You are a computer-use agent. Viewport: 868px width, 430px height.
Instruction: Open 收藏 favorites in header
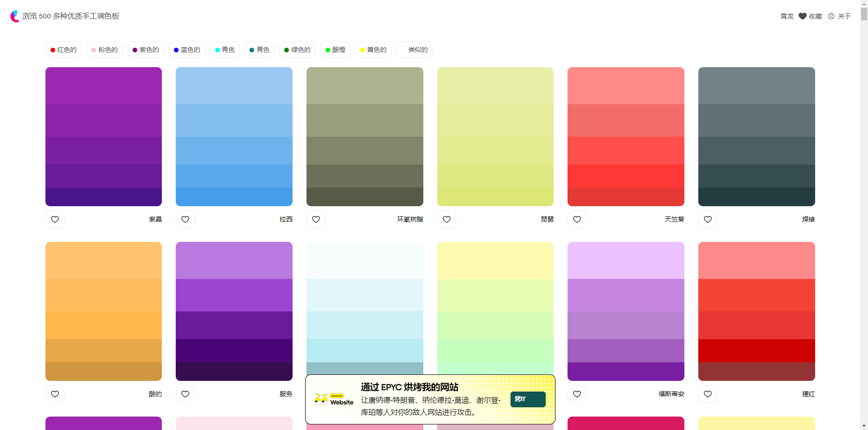pos(810,16)
